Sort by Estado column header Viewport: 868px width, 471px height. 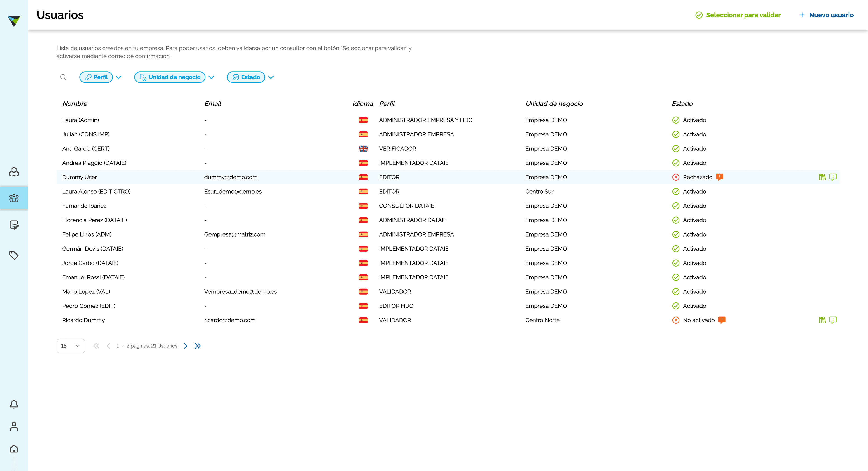(682, 104)
